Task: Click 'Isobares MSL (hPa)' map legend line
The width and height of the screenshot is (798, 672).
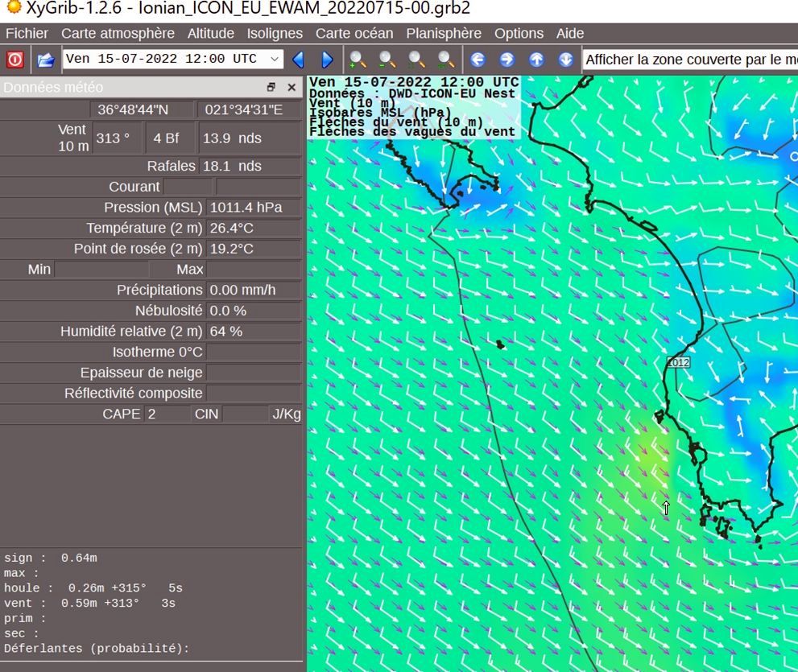Action: pyautogui.click(x=380, y=113)
